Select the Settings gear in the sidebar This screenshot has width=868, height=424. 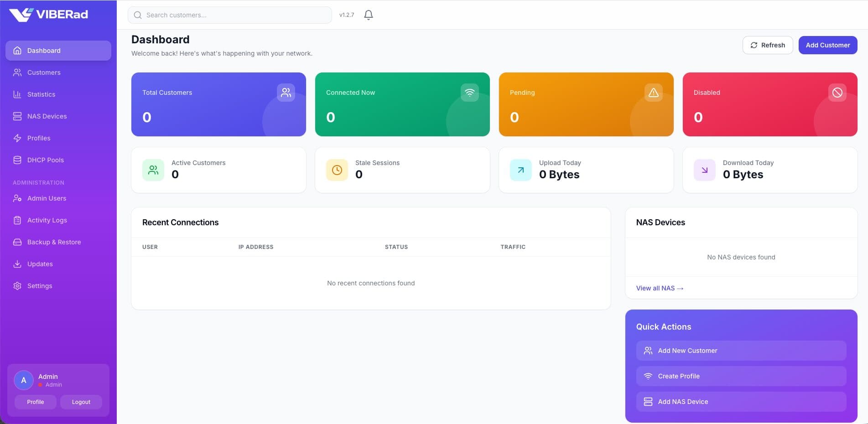(17, 285)
